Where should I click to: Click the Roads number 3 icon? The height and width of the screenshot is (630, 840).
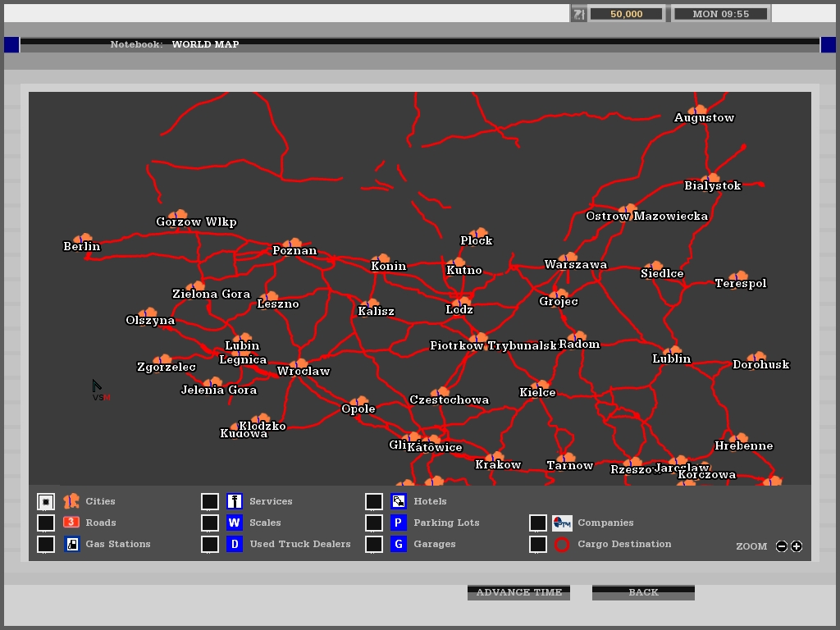[71, 523]
